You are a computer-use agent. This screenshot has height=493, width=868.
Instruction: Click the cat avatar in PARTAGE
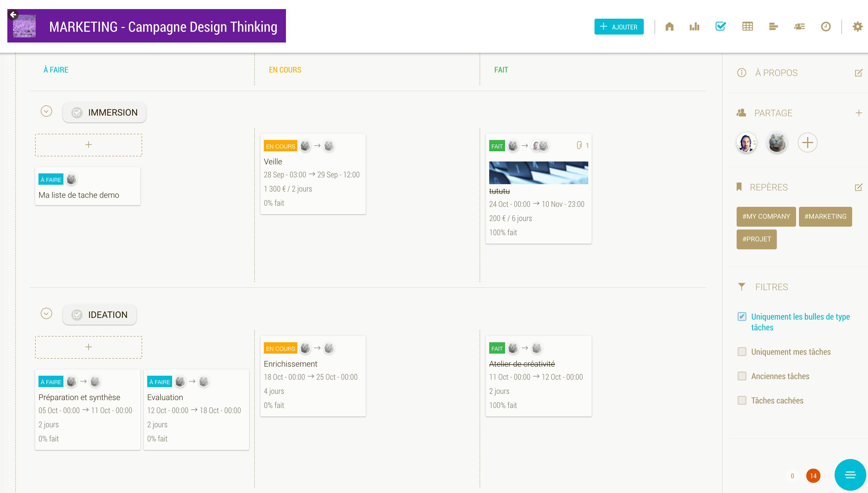777,143
